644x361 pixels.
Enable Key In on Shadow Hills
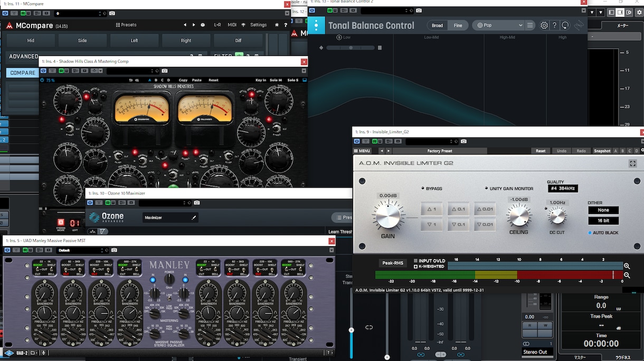pyautogui.click(x=261, y=80)
